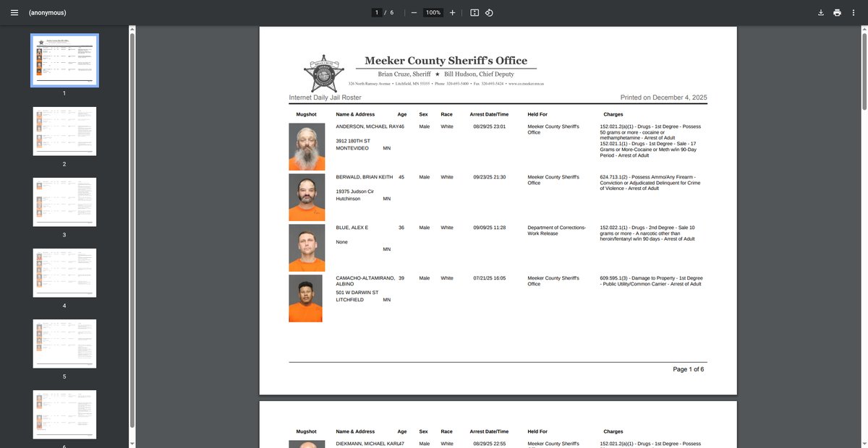Viewport: 868px width, 448px height.
Task: Click address '3912 180TH ST'
Action: pyautogui.click(x=353, y=141)
